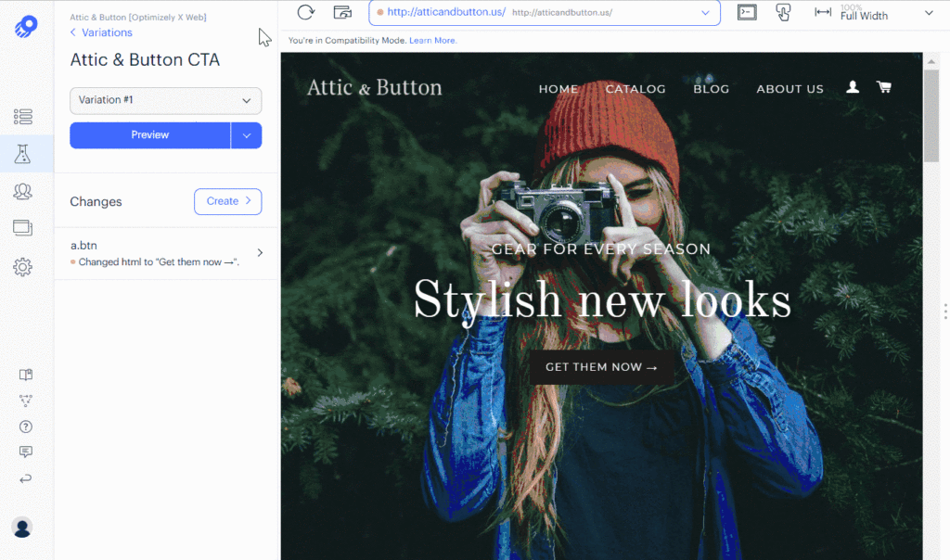The width and height of the screenshot is (950, 560).
Task: Open the Experiments flask icon in sidebar
Action: tap(23, 154)
